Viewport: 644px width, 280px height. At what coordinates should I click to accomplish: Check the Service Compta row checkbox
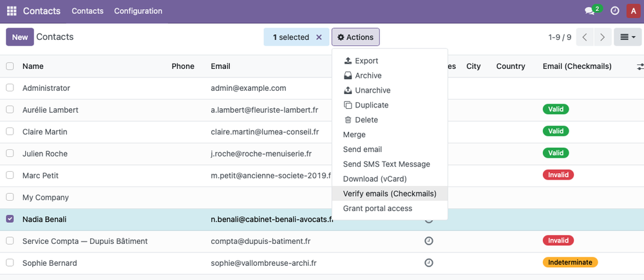10,241
